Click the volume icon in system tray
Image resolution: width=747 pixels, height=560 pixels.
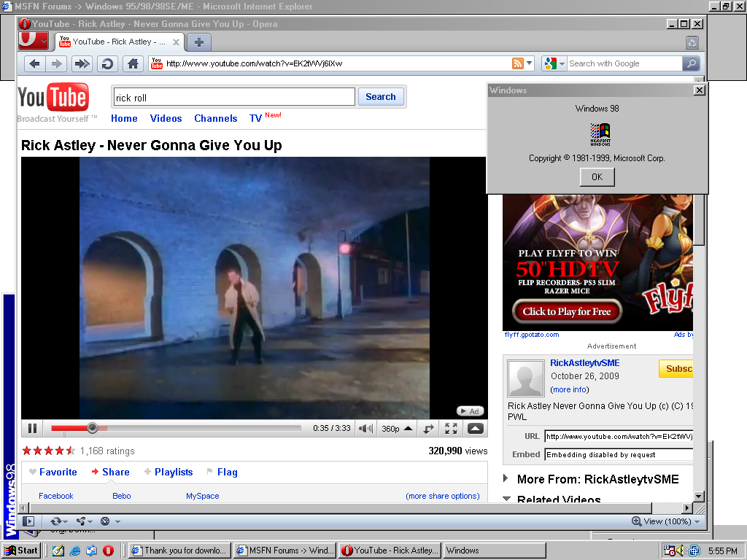tap(681, 551)
